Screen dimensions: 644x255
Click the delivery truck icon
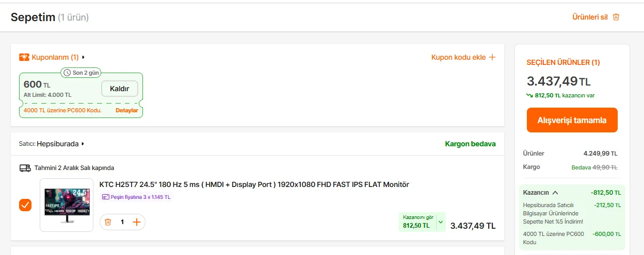[25, 168]
